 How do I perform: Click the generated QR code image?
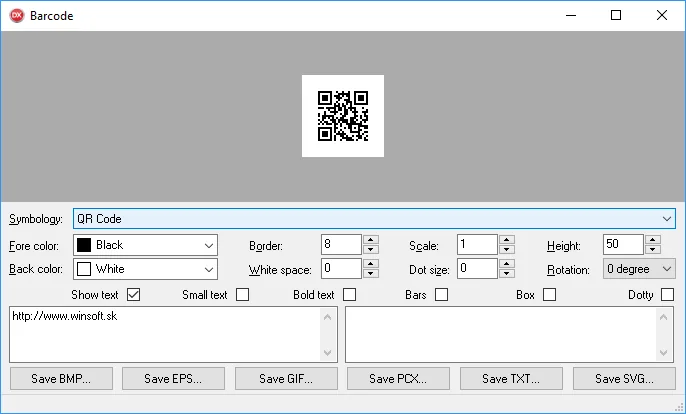click(343, 116)
